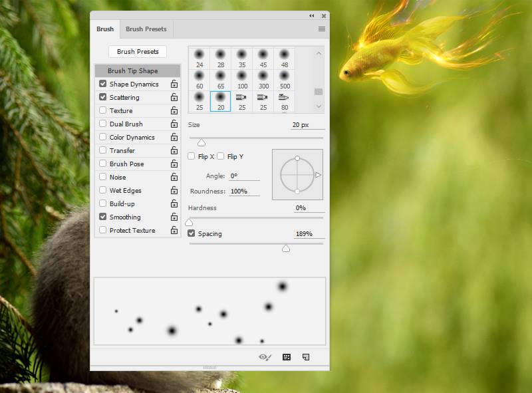Check the Flip Y box
The image size is (532, 393).
[221, 156]
